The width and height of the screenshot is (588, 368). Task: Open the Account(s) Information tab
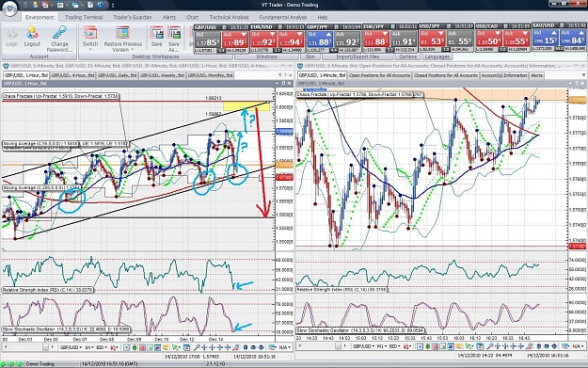tap(504, 75)
